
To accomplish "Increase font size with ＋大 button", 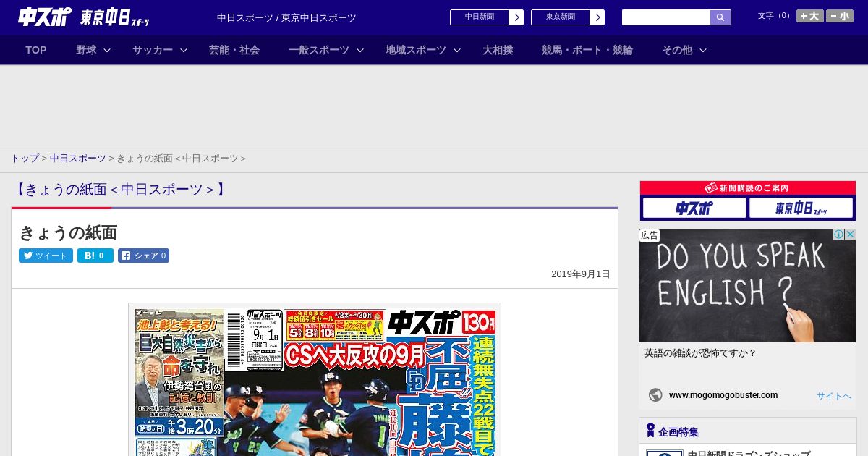I will coord(810,16).
